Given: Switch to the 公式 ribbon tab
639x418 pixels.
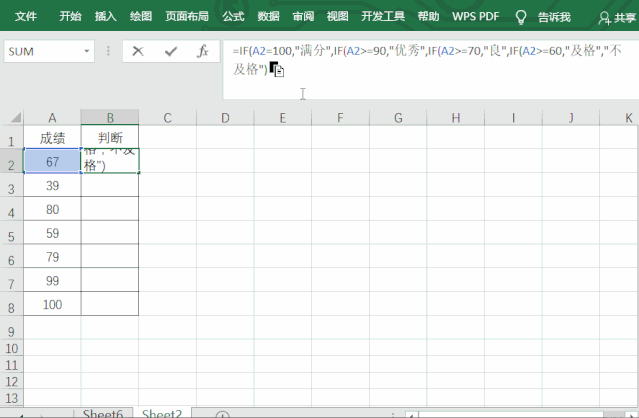Looking at the screenshot, I should [233, 16].
